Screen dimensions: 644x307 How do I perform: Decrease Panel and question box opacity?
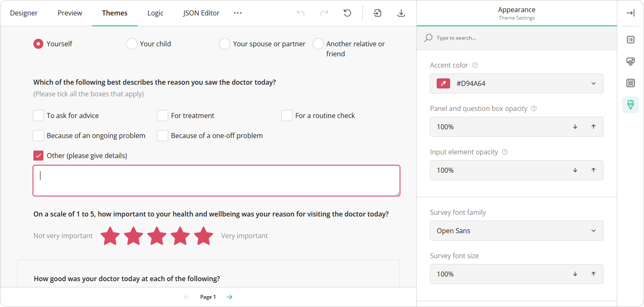coord(575,127)
